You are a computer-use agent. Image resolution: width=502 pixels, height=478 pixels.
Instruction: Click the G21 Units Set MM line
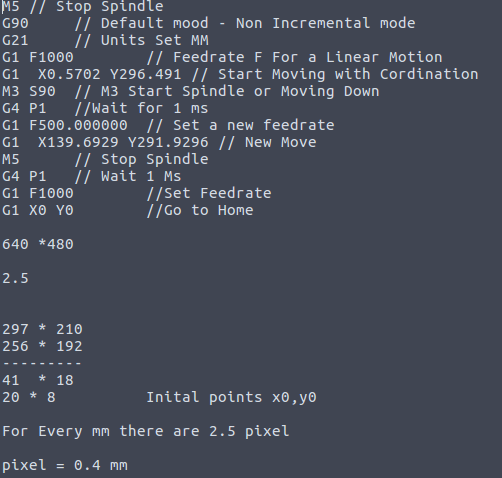click(105, 40)
